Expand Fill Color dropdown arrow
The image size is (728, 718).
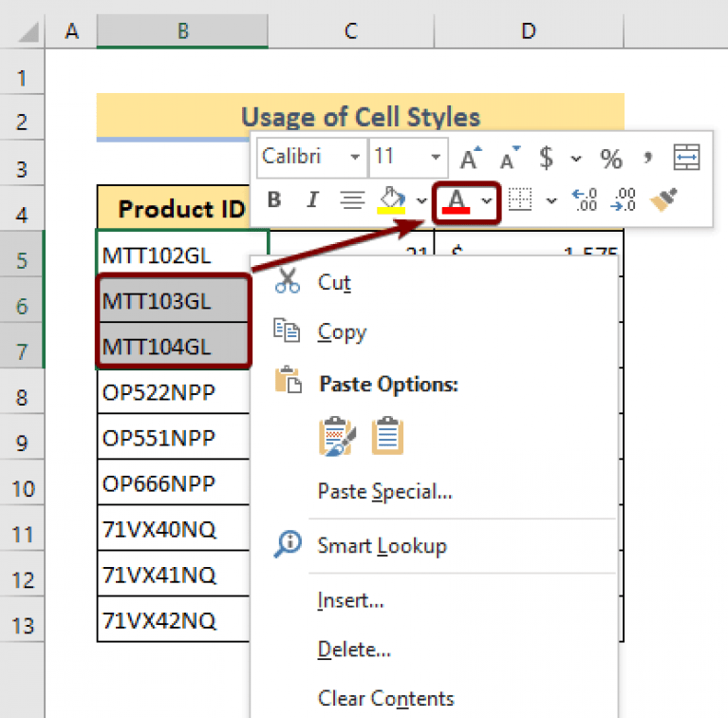(421, 200)
